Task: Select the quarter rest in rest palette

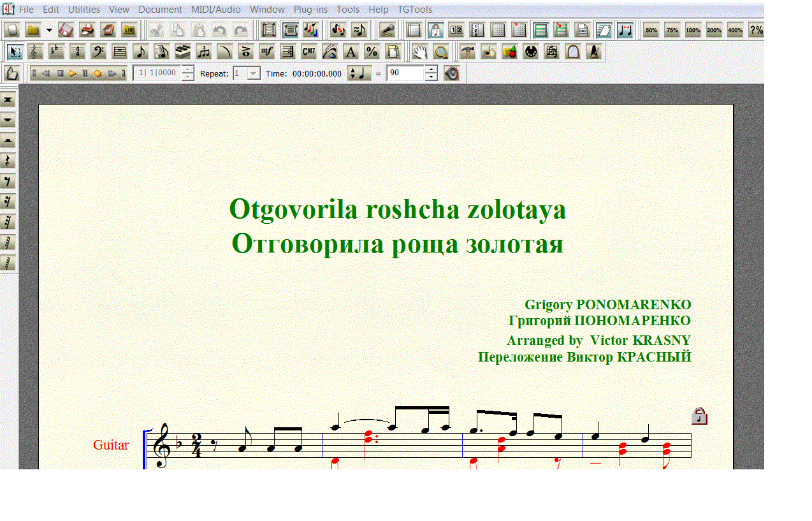Action: [8, 161]
